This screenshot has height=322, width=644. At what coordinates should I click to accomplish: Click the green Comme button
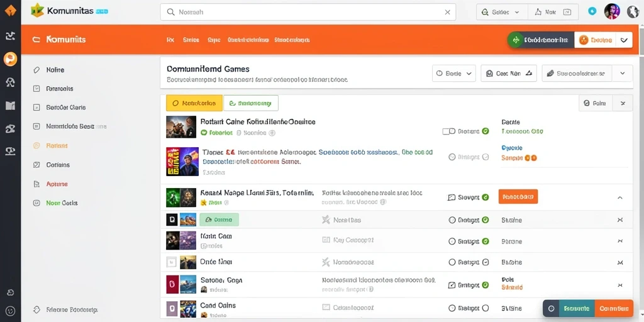tap(219, 219)
